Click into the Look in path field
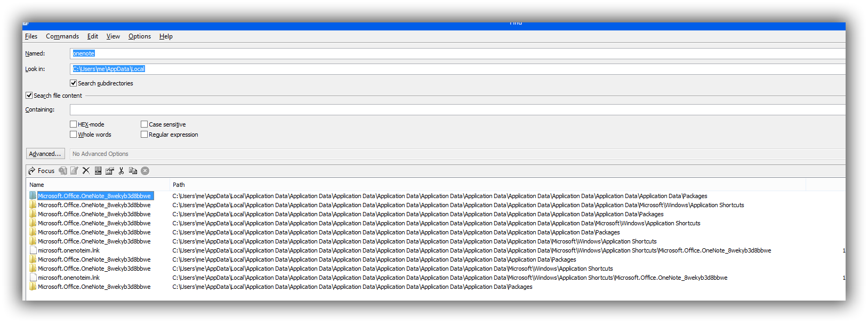Image resolution: width=868 pixels, height=323 pixels. coord(457,69)
